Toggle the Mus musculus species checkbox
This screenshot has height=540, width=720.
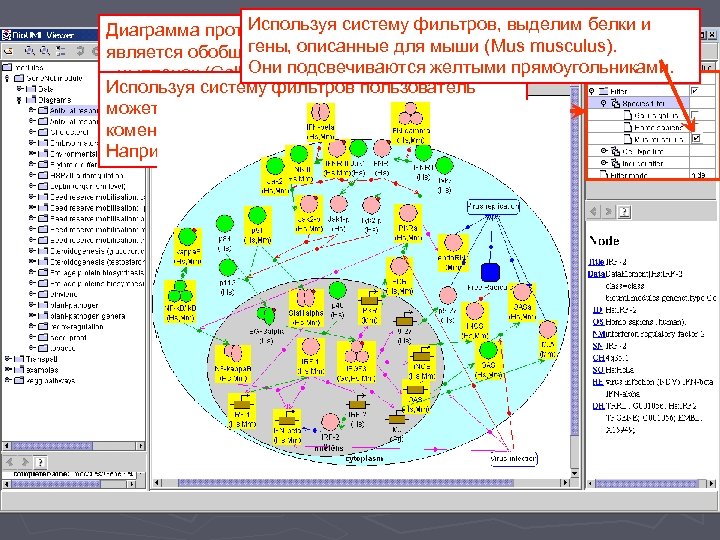[696, 138]
